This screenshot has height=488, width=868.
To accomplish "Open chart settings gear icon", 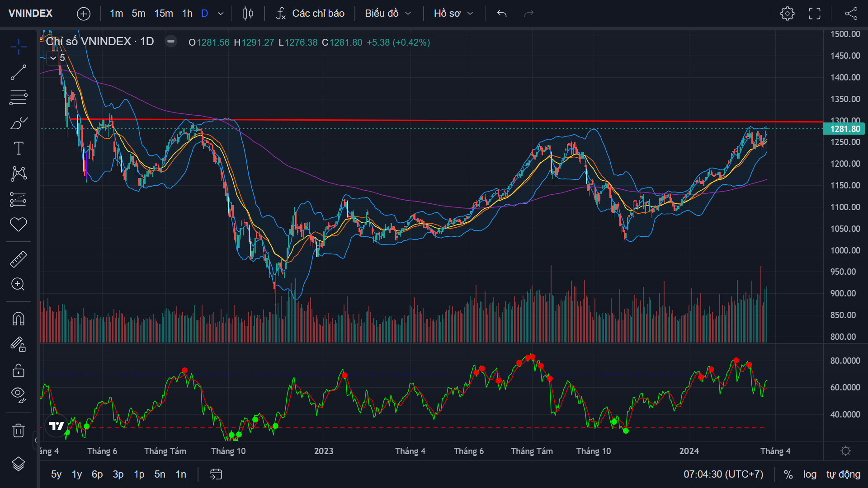I will [787, 14].
